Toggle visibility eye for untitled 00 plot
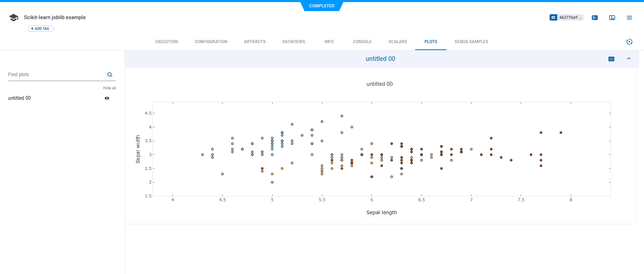The height and width of the screenshot is (274, 644). 107,98
